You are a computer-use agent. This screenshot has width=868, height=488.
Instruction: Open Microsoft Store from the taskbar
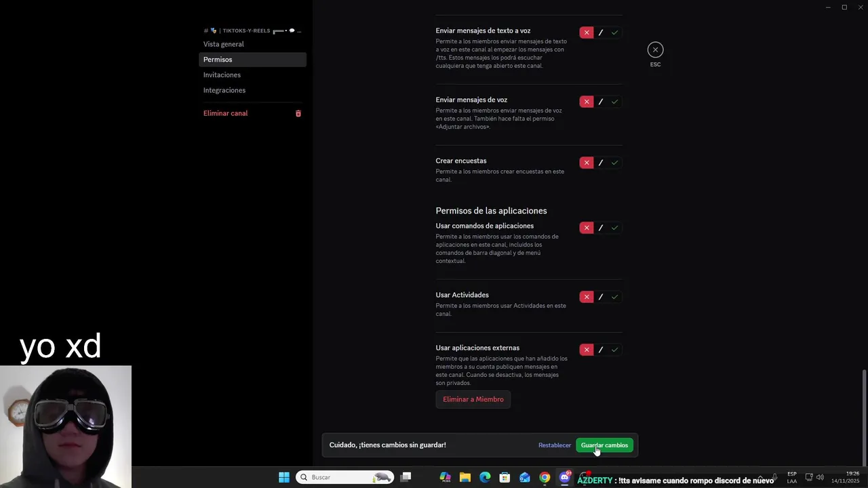tap(505, 477)
